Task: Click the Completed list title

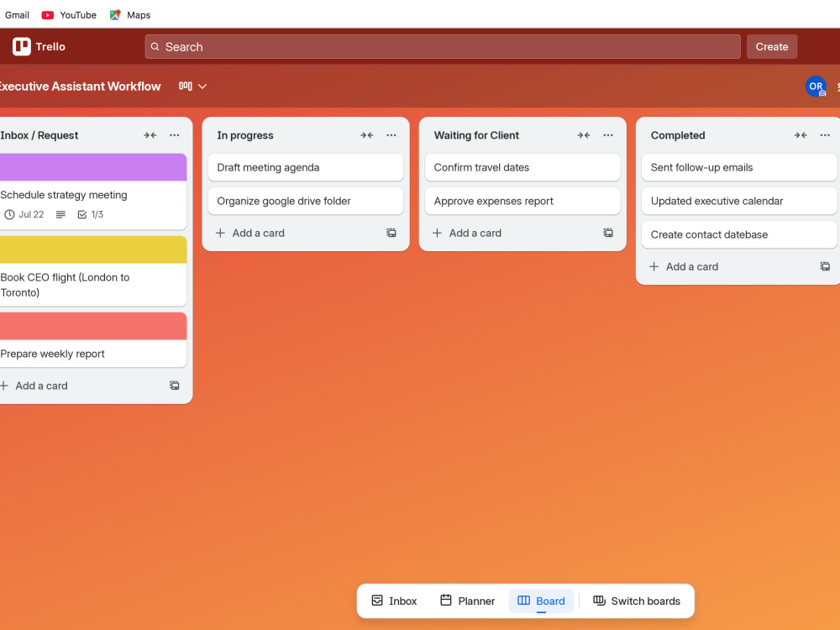Action: coord(678,135)
